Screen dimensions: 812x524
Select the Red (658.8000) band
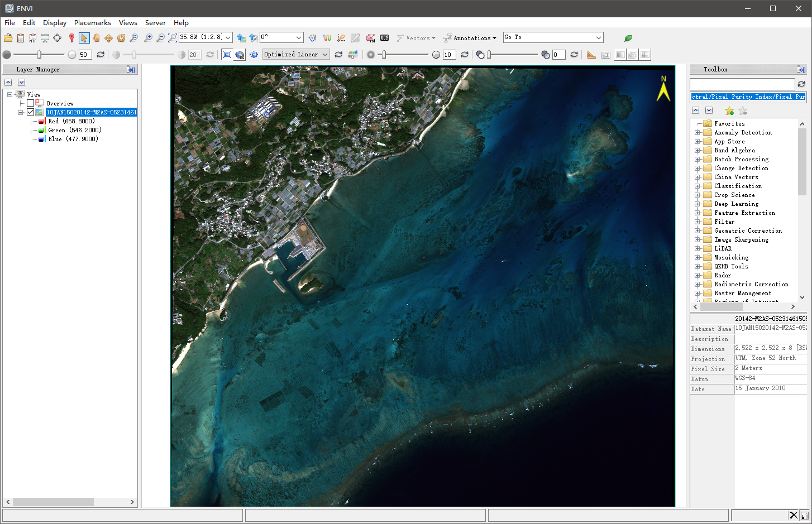[71, 121]
